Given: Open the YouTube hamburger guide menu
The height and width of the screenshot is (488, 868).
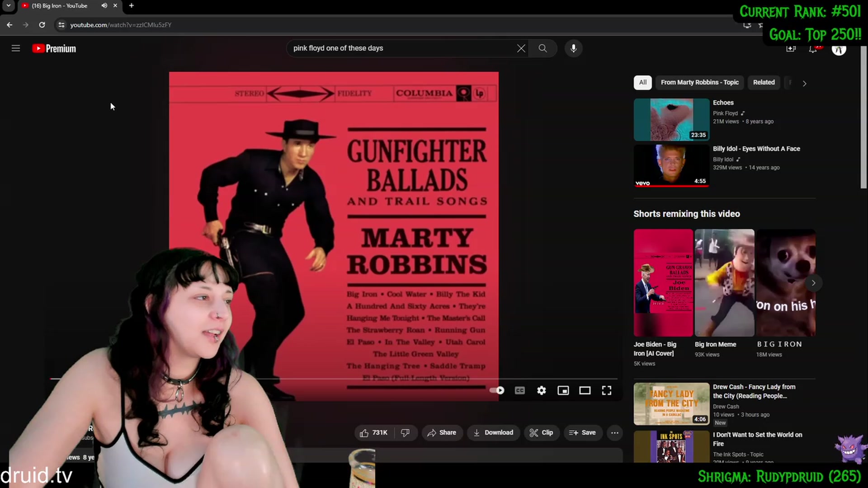Looking at the screenshot, I should [x=16, y=48].
